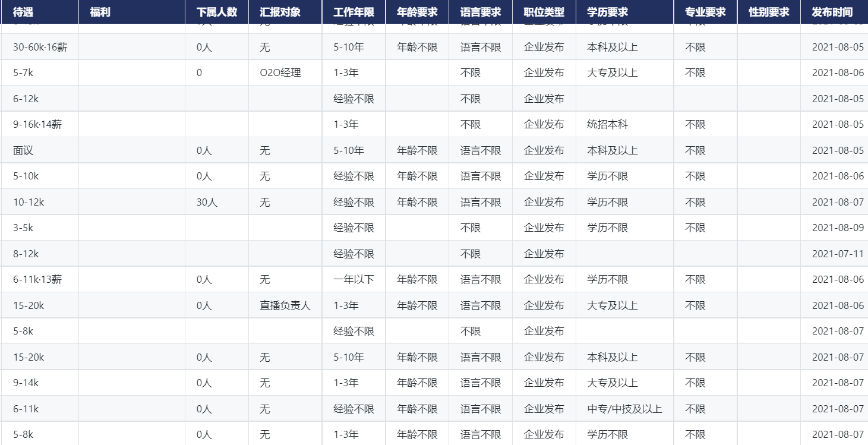Image resolution: width=868 pixels, height=445 pixels.
Task: Click the 中专/中技及以上 education cell
Action: (624, 409)
